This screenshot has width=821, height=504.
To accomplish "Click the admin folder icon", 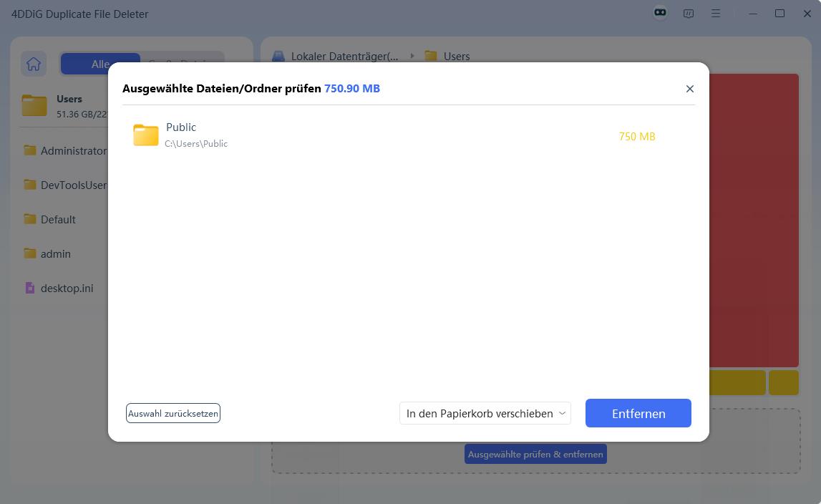I will [30, 253].
